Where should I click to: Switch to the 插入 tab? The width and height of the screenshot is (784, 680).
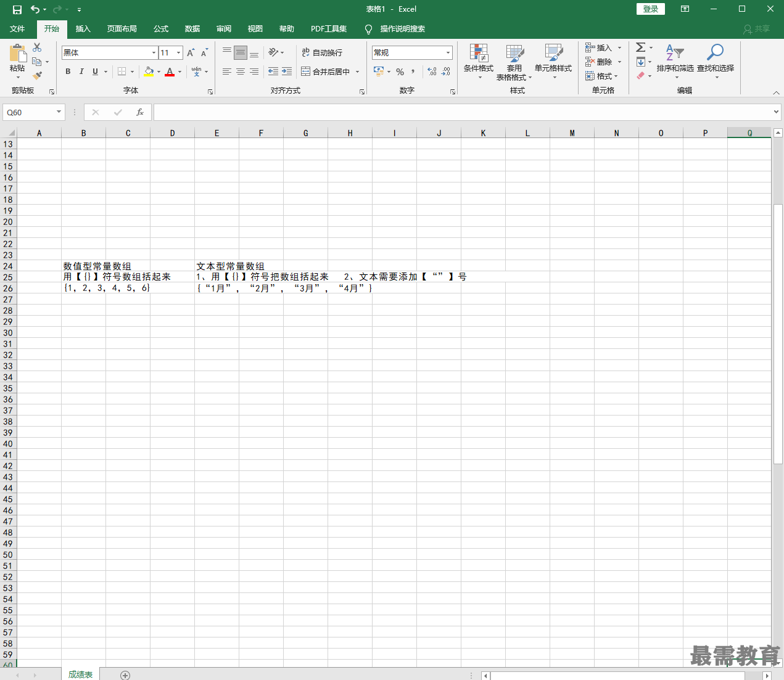[x=83, y=29]
